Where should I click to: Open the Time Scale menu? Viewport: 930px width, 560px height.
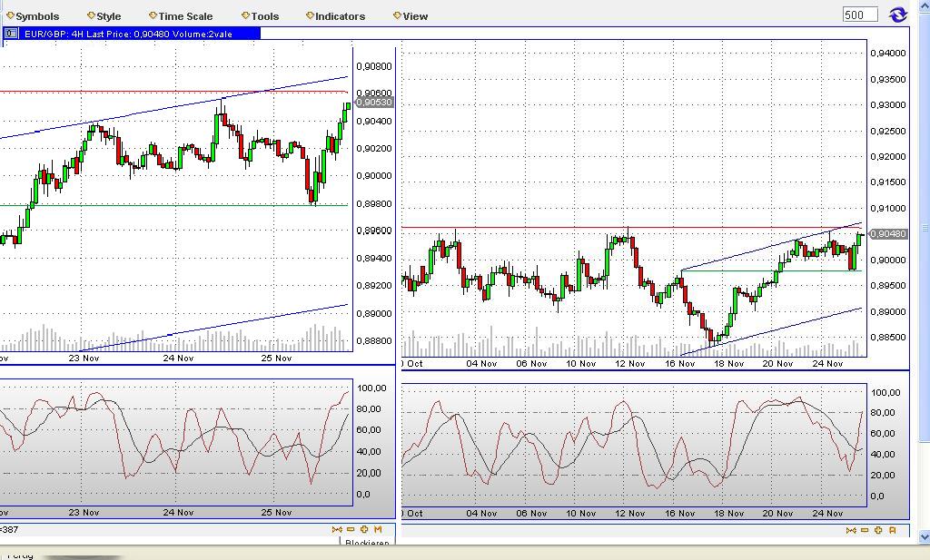pos(182,15)
